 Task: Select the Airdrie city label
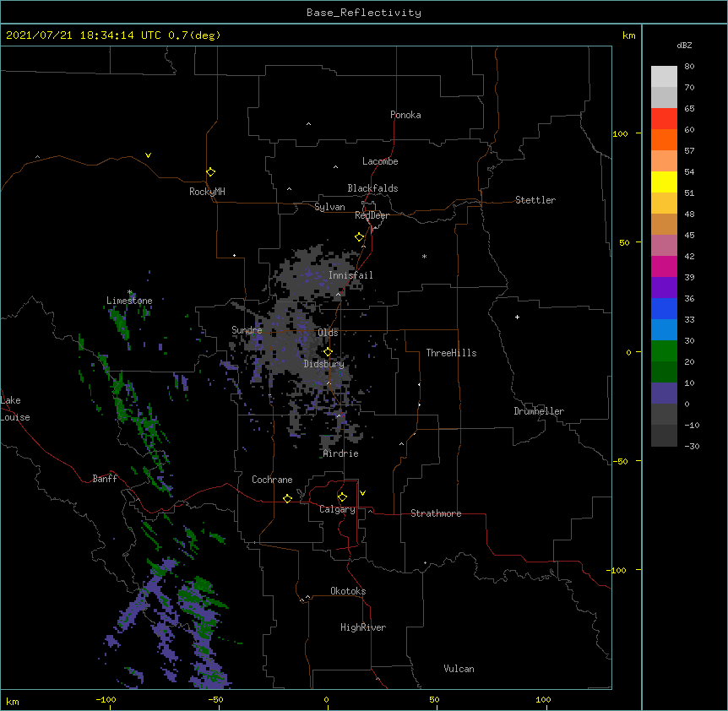(x=341, y=453)
